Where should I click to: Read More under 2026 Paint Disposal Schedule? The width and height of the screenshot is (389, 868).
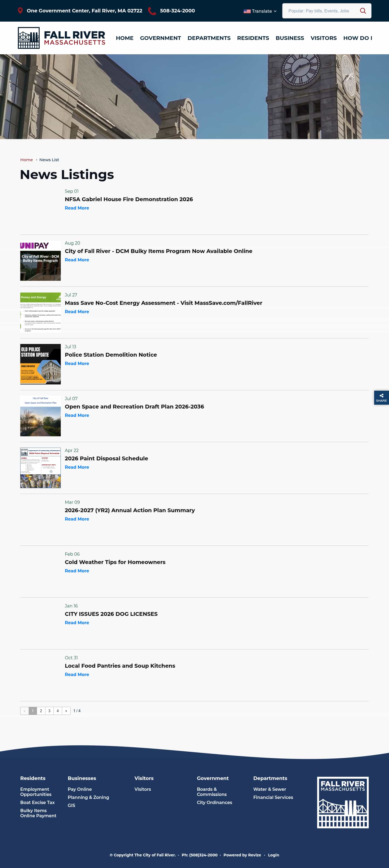[x=77, y=467]
